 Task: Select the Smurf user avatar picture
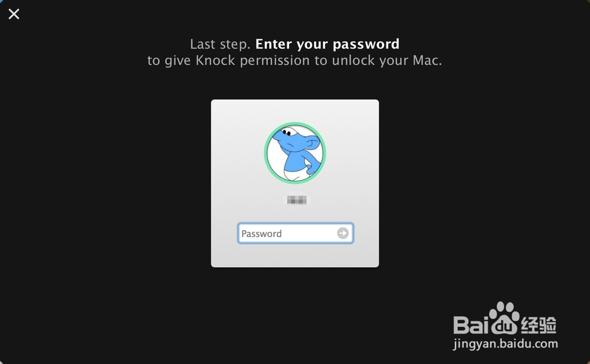pos(295,153)
